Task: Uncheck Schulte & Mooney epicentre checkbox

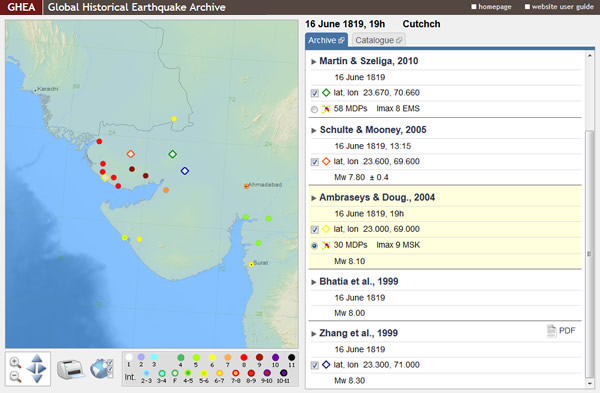Action: [x=315, y=162]
